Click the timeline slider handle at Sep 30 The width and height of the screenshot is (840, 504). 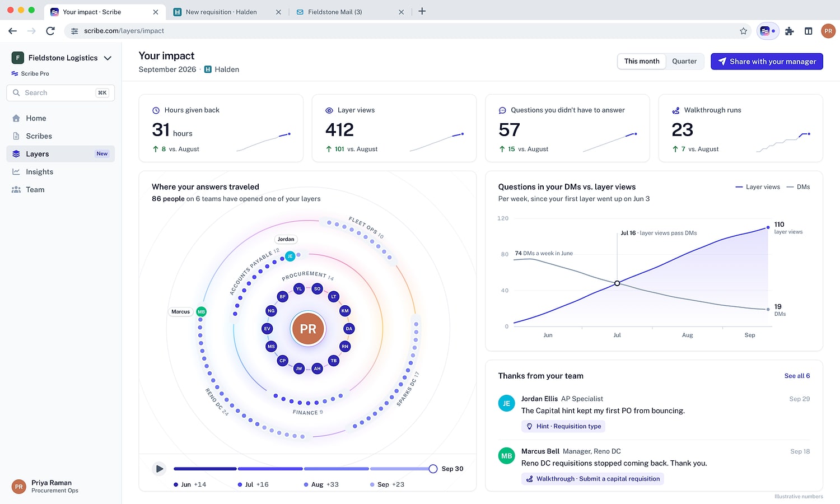[433, 469]
